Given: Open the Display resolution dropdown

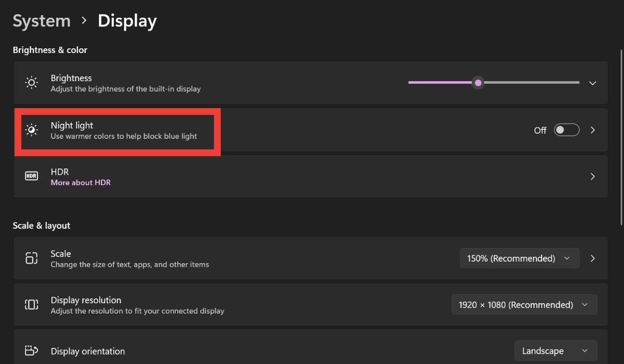Looking at the screenshot, I should pyautogui.click(x=524, y=304).
